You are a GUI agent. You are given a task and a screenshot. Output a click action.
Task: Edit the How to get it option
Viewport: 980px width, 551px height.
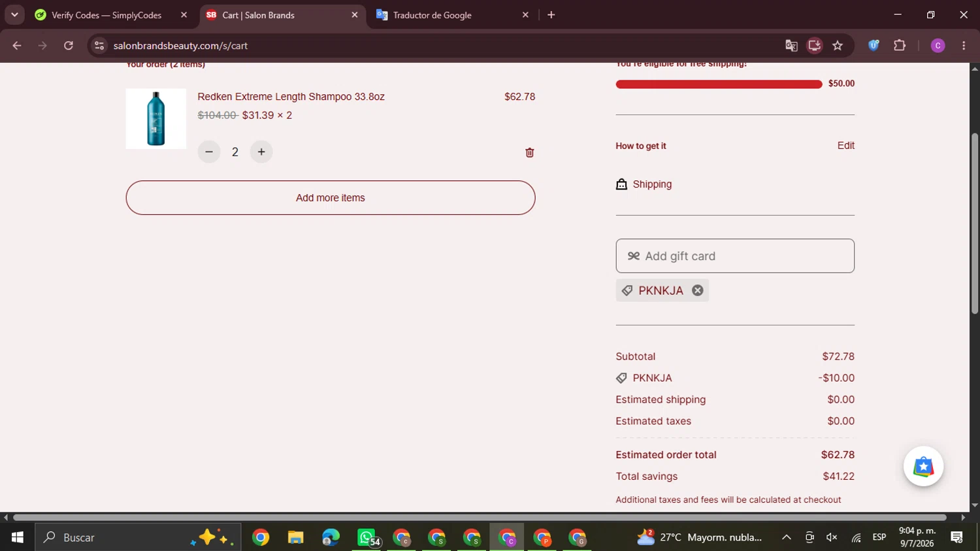click(846, 146)
